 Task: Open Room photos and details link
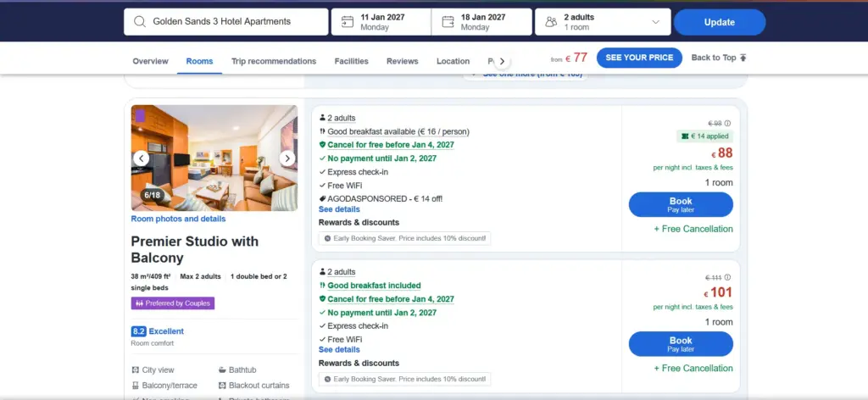pos(178,219)
